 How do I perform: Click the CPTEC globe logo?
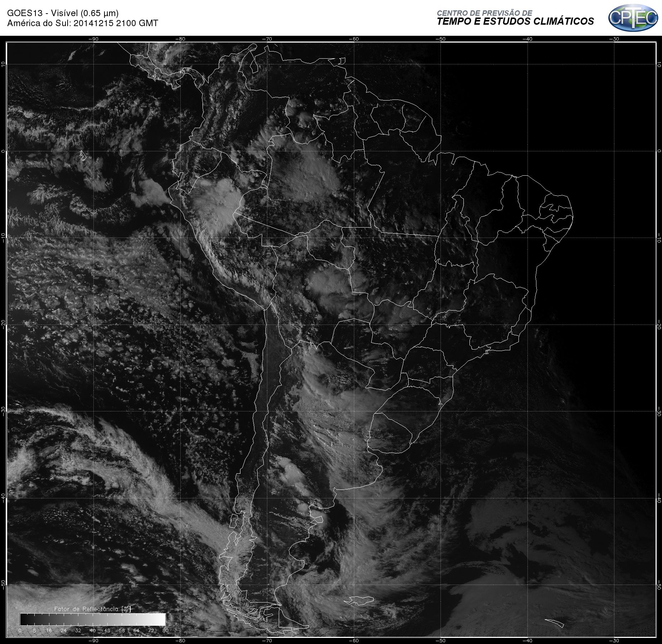(633, 18)
